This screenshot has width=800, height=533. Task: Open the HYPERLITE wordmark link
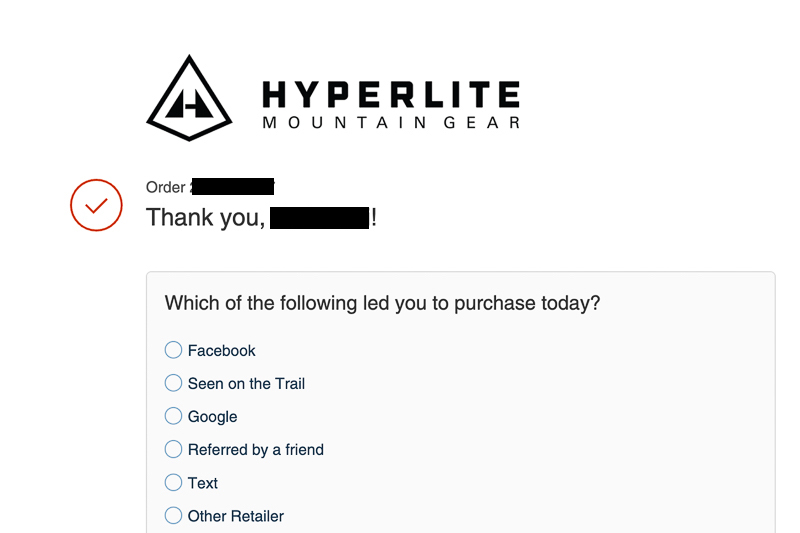click(x=391, y=94)
